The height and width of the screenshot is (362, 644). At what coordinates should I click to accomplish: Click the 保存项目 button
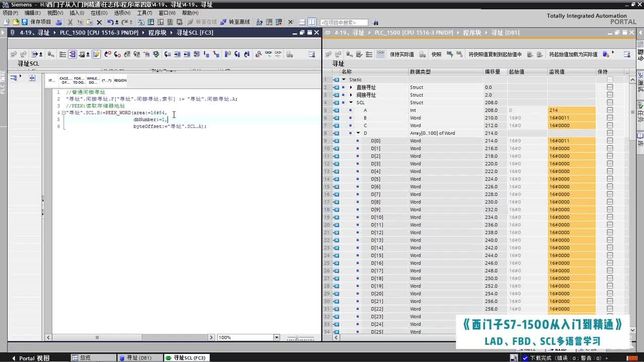(36, 22)
